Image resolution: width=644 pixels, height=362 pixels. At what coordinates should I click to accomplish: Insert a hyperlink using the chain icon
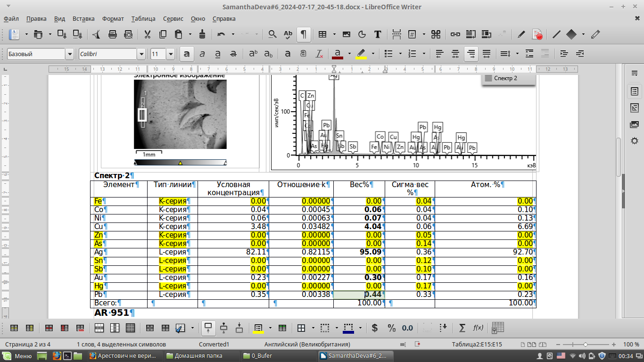455,34
